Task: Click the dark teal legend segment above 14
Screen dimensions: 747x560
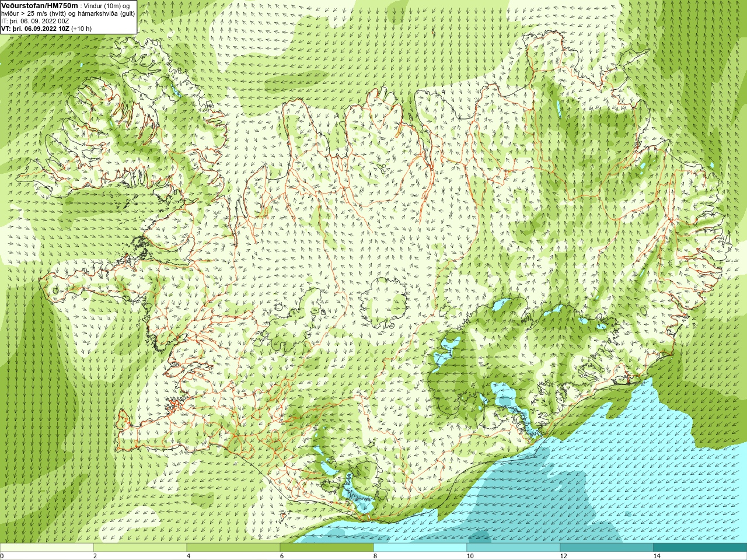Action: pos(700,548)
